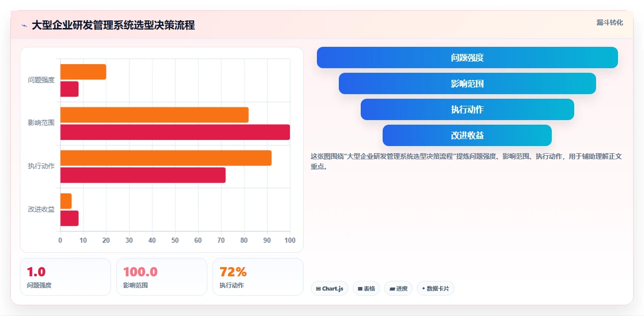The width and height of the screenshot is (644, 316).
Task: Click the icon in the 进度 tag
Action: click(x=392, y=289)
